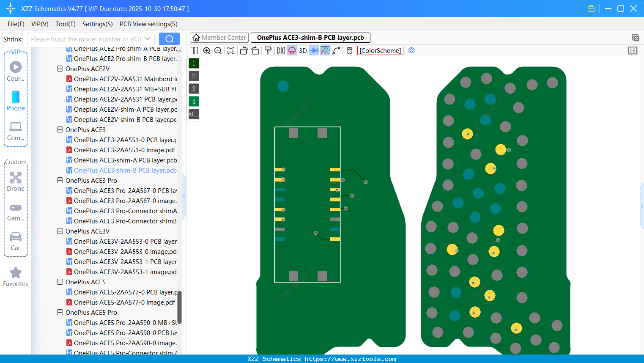Select the Phone category
Screen dimensions: 644x363
(16, 101)
